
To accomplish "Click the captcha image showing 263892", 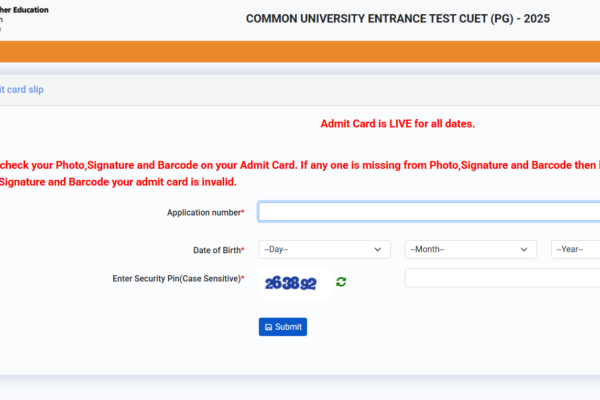I will [x=294, y=283].
